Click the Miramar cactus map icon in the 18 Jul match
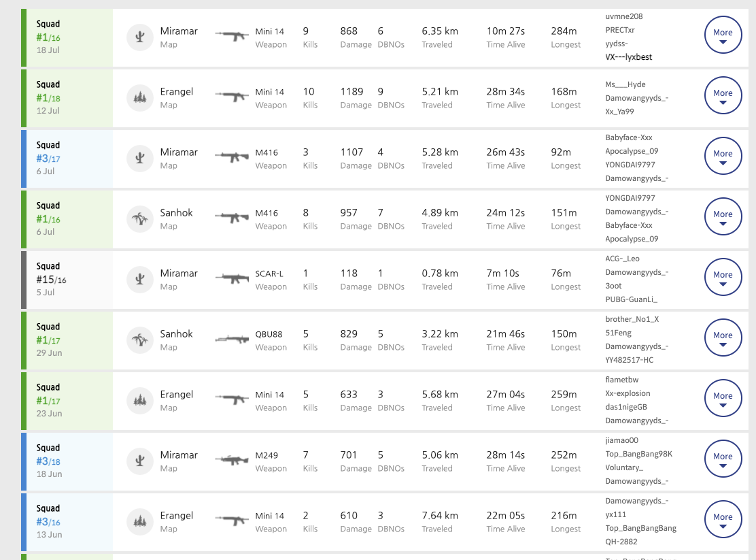The height and width of the screenshot is (560, 756). 140,37
